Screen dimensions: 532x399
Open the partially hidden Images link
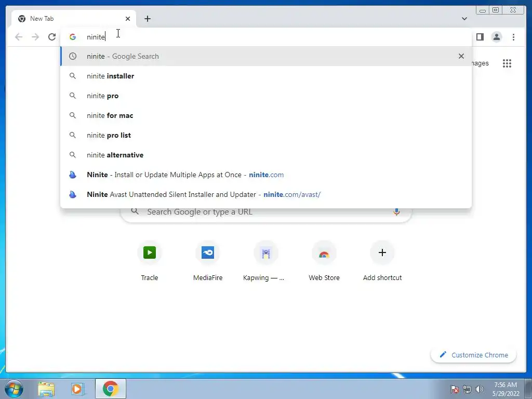click(481, 63)
